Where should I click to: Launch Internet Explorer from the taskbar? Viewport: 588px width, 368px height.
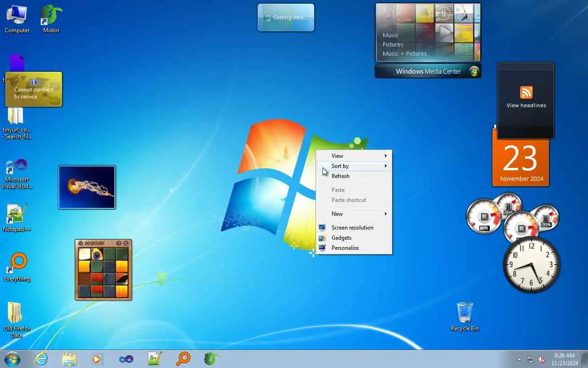coord(41,359)
